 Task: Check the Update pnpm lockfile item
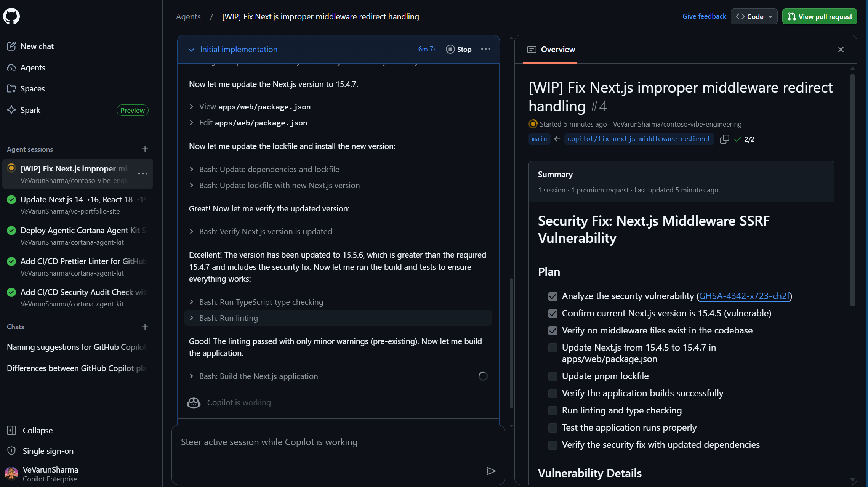pyautogui.click(x=553, y=376)
